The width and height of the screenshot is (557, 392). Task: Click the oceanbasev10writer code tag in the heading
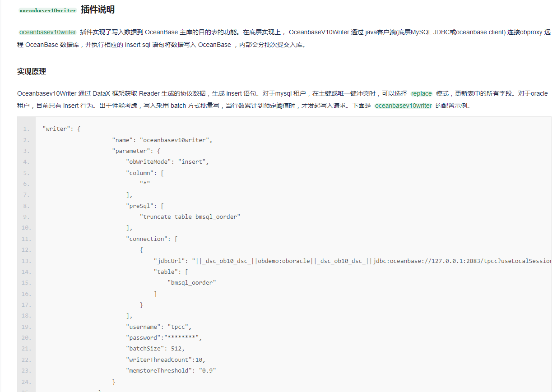[48, 10]
